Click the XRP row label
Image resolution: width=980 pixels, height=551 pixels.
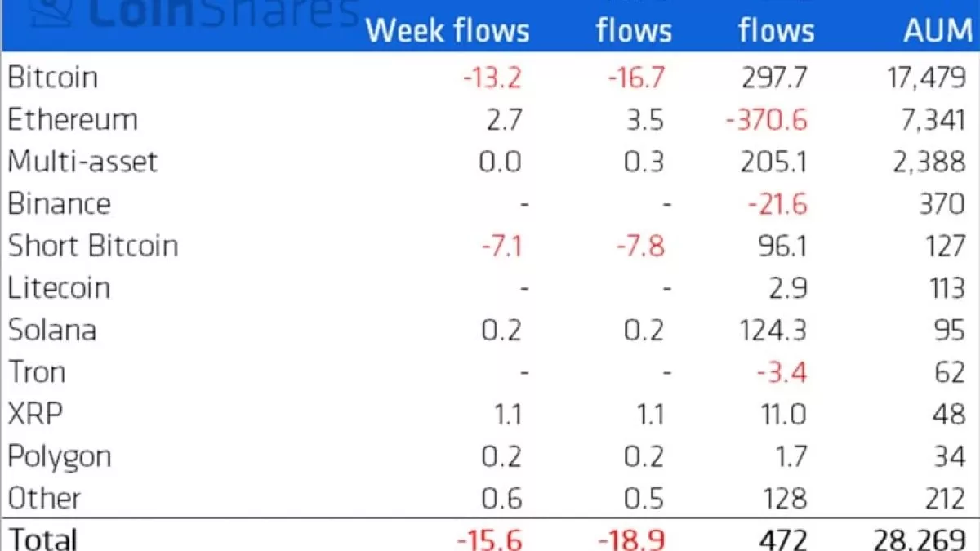coord(35,415)
